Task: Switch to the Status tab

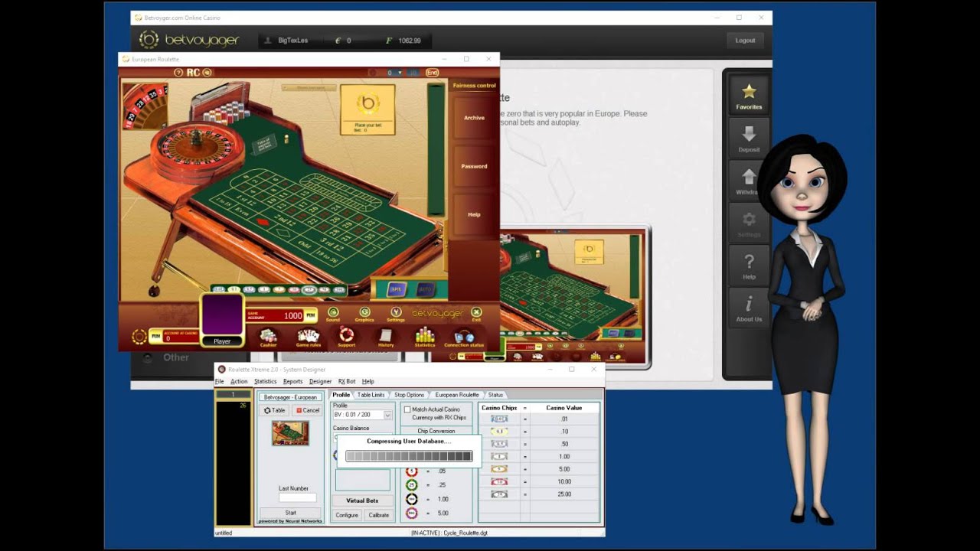Action: pos(496,395)
